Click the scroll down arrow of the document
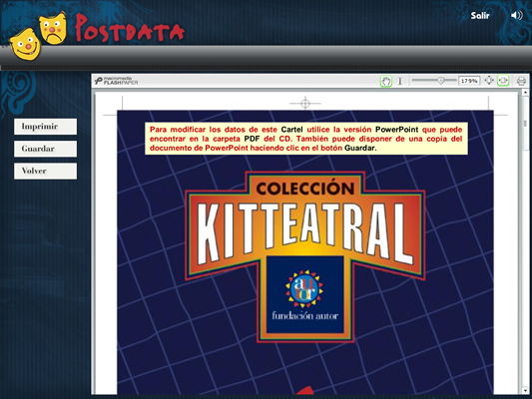The width and height of the screenshot is (532, 399). [525, 391]
